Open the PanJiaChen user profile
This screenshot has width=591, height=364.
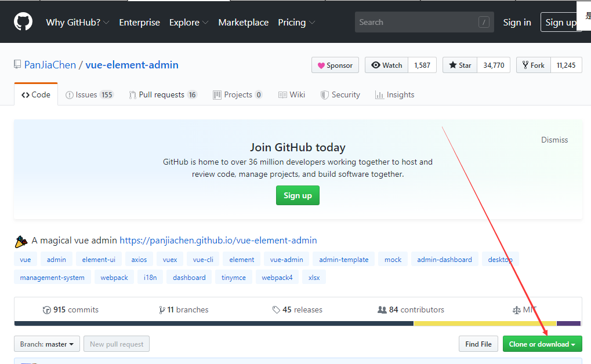(50, 65)
